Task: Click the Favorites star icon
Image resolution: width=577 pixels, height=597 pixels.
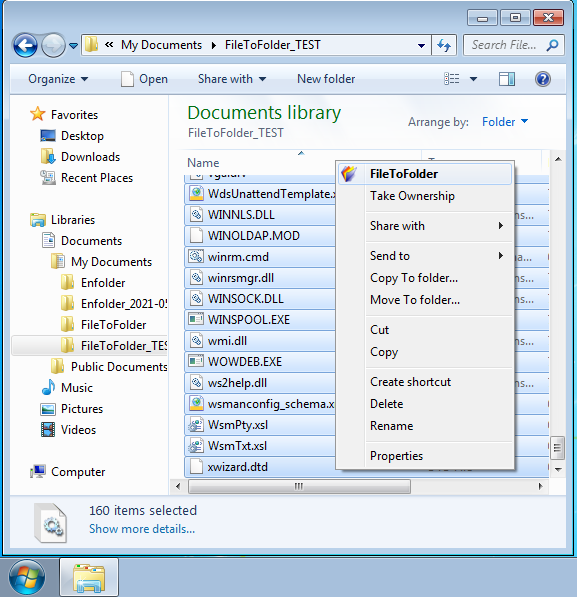Action: pos(38,114)
